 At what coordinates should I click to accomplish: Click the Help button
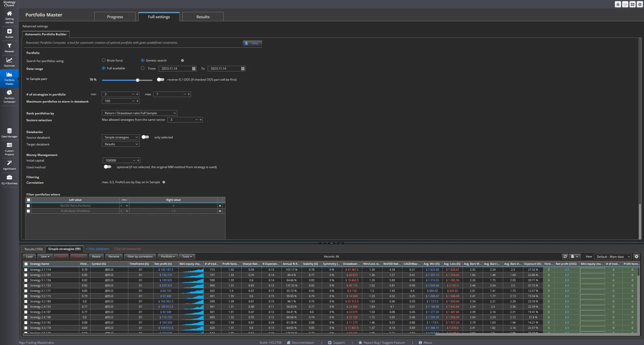coord(252,43)
